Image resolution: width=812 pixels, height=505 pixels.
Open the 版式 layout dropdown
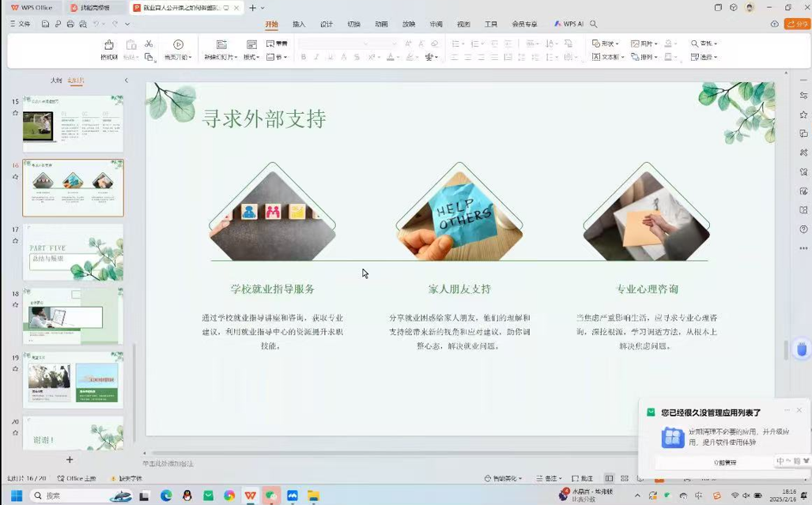coord(251,58)
